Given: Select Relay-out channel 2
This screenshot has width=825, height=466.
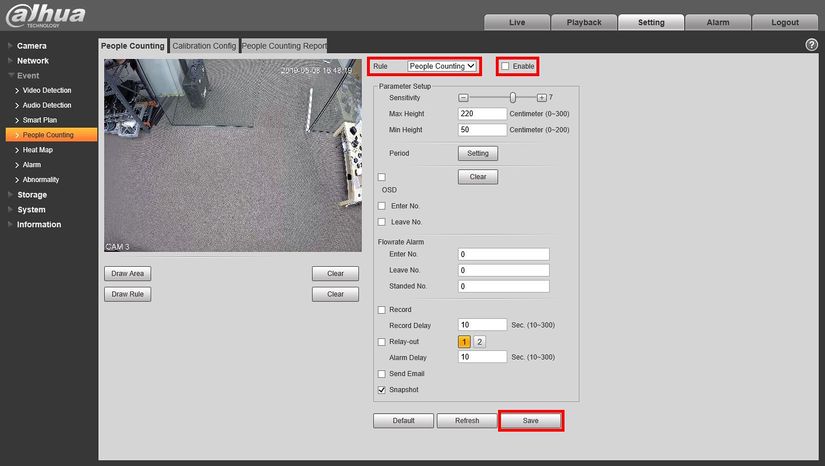Looking at the screenshot, I should [479, 342].
